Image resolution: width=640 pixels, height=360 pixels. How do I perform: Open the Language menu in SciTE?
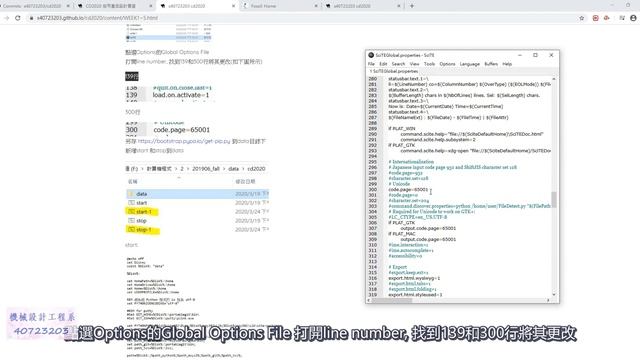pyautogui.click(x=469, y=64)
